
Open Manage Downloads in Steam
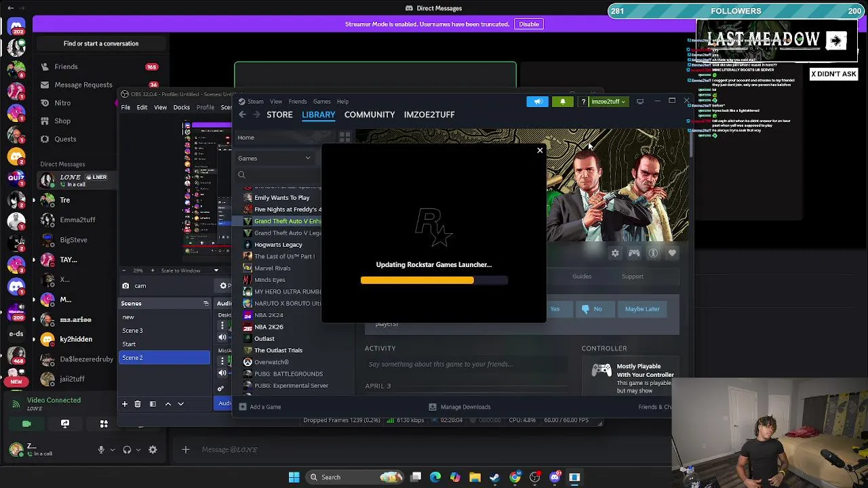click(460, 407)
